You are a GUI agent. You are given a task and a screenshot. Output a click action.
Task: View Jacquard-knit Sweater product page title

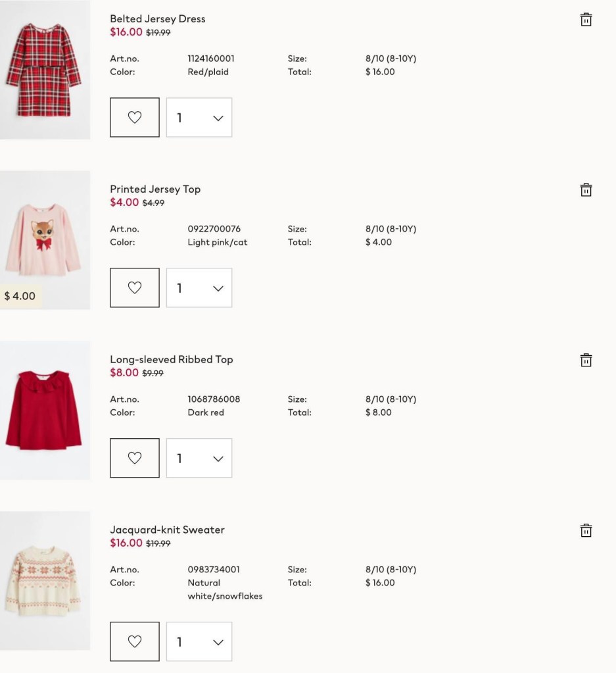(167, 530)
